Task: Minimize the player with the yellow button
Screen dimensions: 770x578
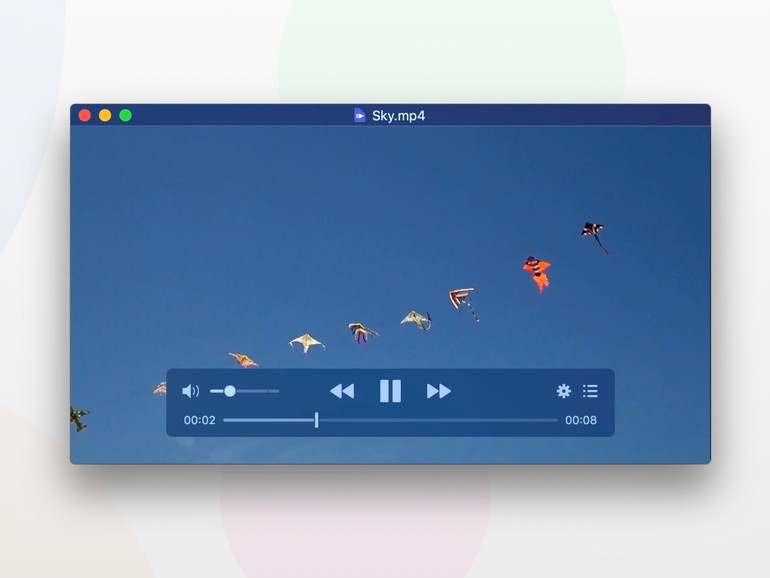Action: (x=105, y=115)
